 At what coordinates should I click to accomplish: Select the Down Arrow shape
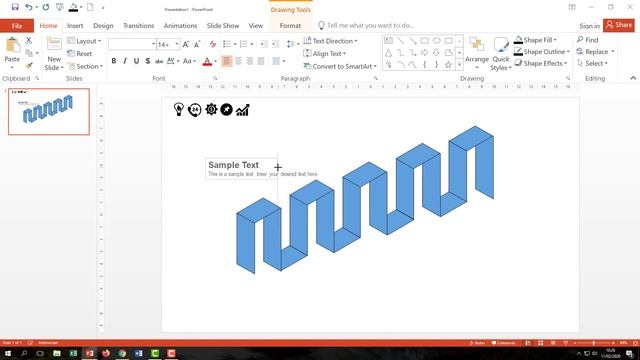436,53
